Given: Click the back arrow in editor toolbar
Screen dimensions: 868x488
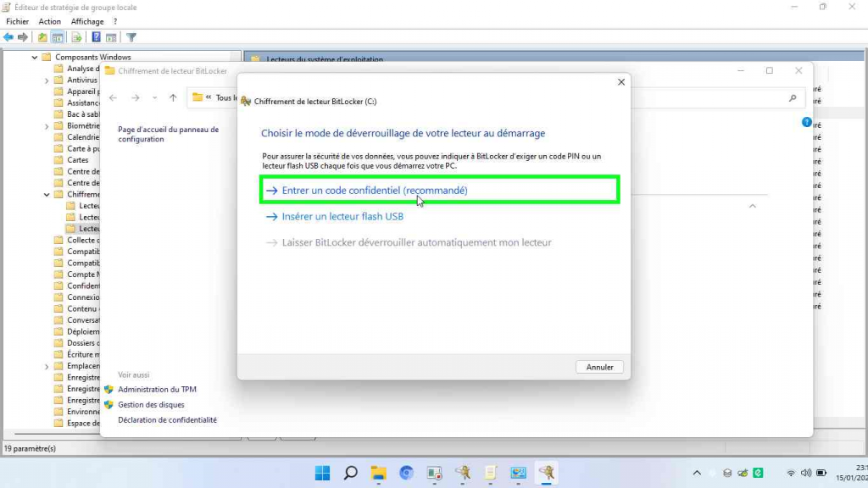Looking at the screenshot, I should [8, 37].
